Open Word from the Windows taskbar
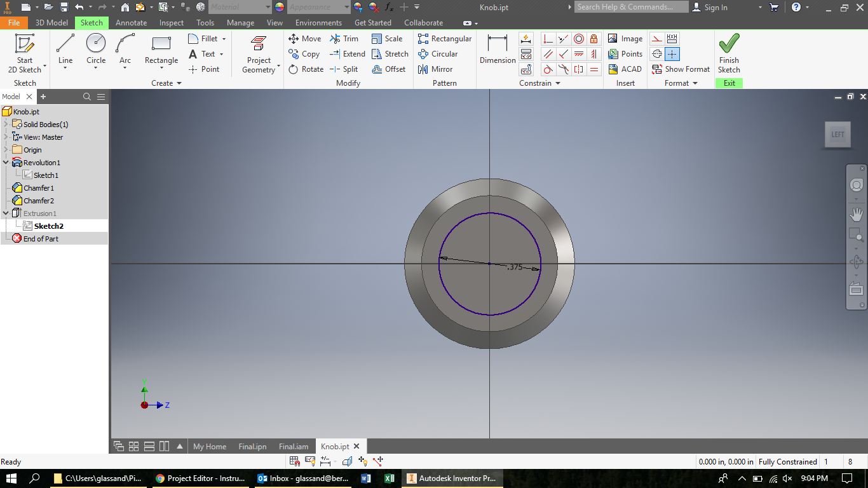Image resolution: width=868 pixels, height=488 pixels. tap(365, 478)
